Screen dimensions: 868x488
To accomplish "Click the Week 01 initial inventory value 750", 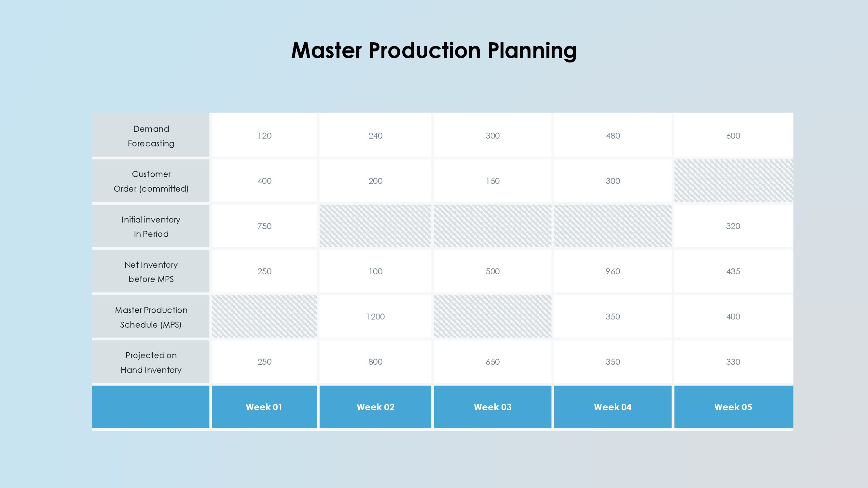I will click(x=264, y=226).
